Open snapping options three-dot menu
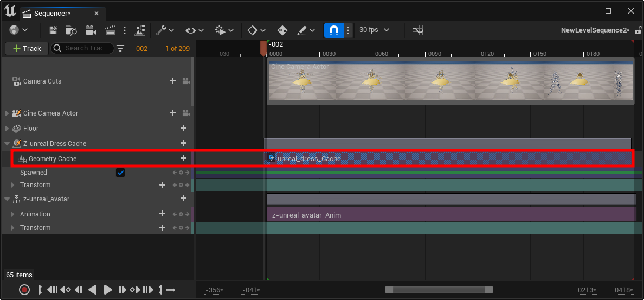Viewport: 644px width, 300px height. click(348, 30)
